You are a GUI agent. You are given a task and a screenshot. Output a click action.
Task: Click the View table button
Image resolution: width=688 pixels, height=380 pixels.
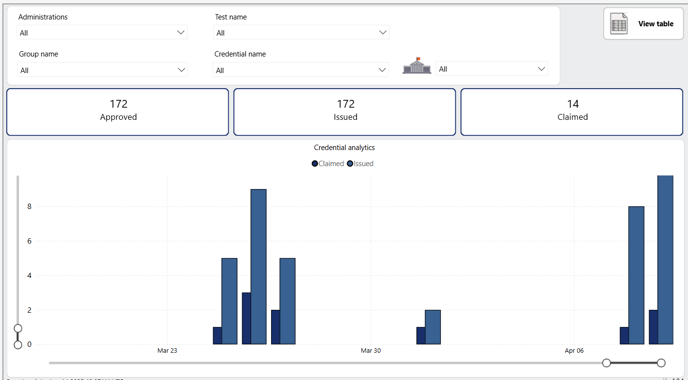click(644, 24)
